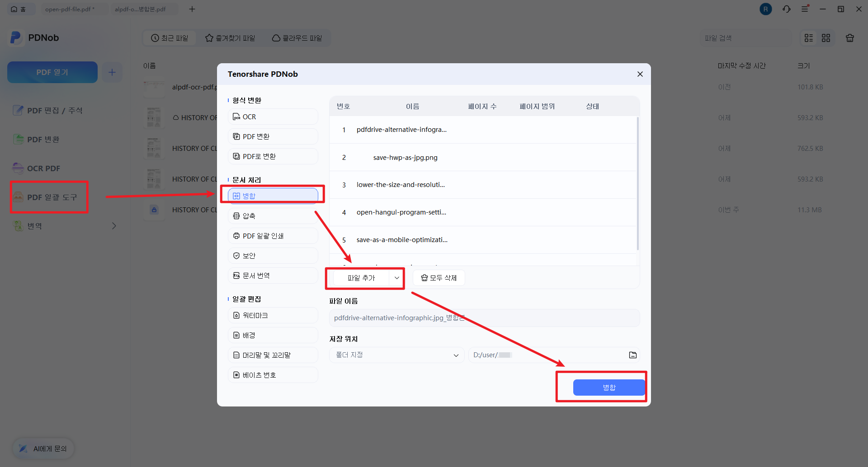This screenshot has width=868, height=467.
Task: Click the AI에게 문의 button
Action: coord(43,448)
